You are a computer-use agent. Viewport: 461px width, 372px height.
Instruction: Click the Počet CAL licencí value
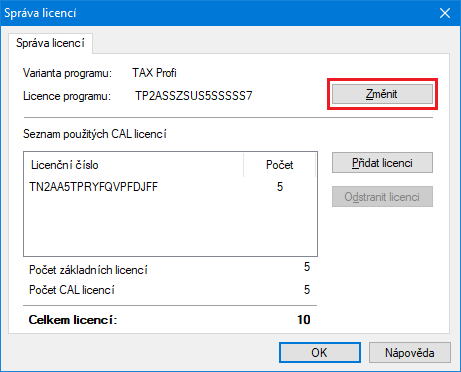[307, 290]
